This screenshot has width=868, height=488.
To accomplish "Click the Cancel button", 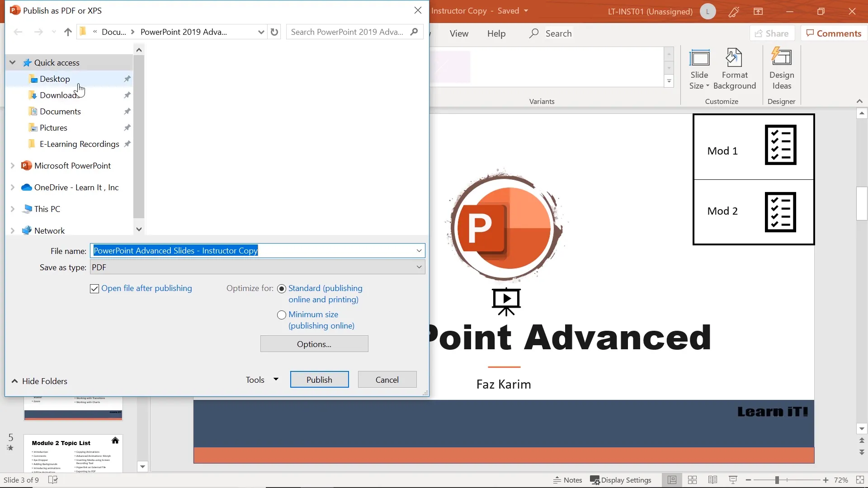I will [x=387, y=380].
